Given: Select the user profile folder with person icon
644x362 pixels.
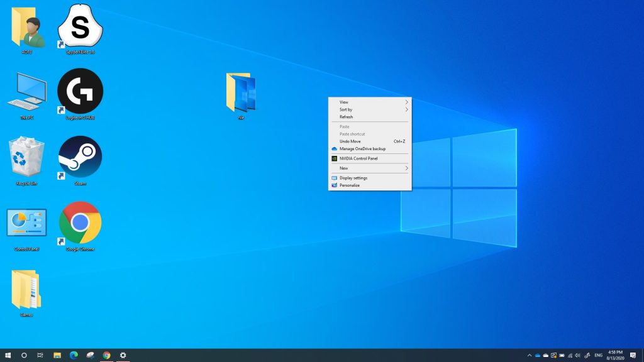Looking at the screenshot, I should (x=26, y=30).
